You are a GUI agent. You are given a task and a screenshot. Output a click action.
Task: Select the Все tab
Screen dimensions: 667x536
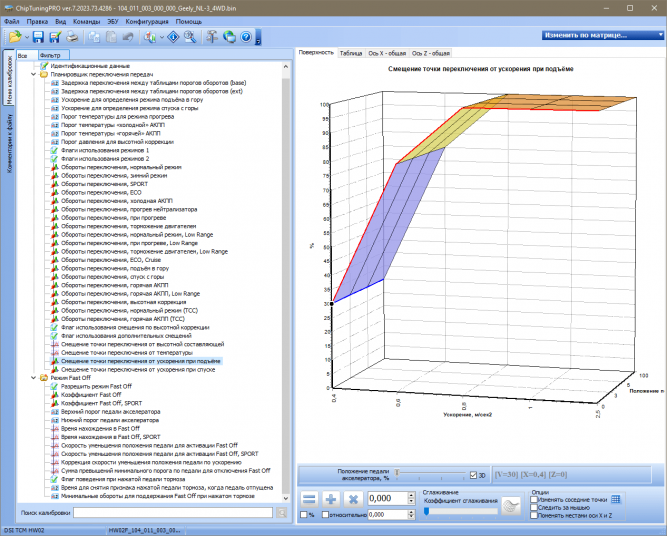pos(27,55)
